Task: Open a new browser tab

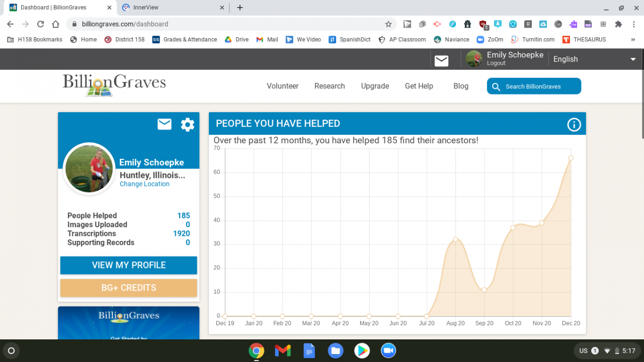Action: click(240, 8)
